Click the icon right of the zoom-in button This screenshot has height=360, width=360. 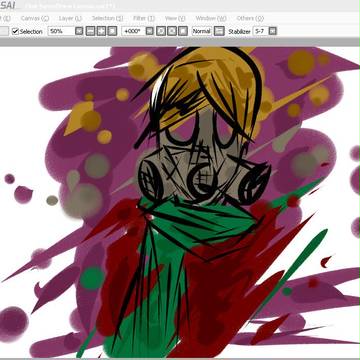pyautogui.click(x=112, y=31)
